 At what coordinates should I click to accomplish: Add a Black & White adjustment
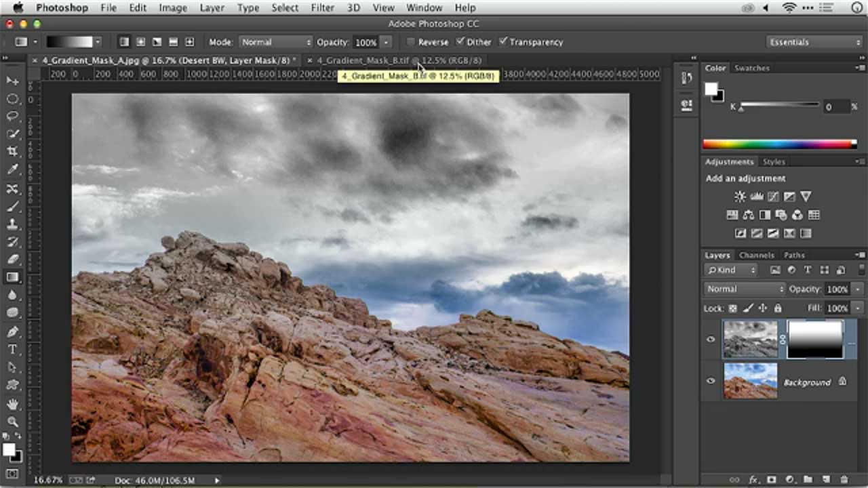click(764, 215)
